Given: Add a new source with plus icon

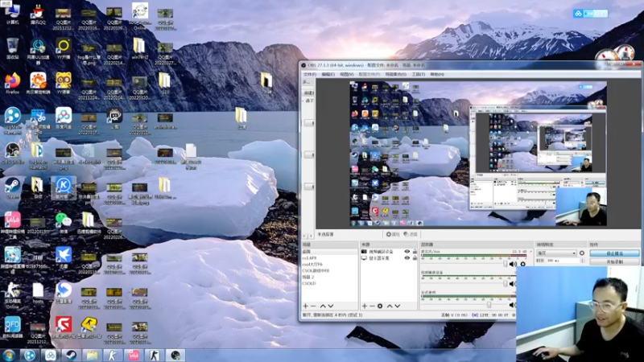Looking at the screenshot, I should tap(365, 306).
